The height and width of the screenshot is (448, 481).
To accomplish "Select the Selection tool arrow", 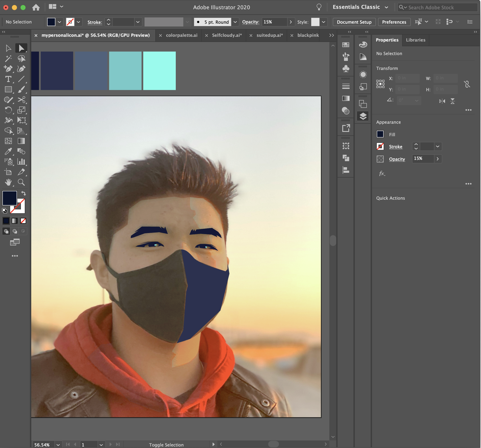I will (x=8, y=48).
